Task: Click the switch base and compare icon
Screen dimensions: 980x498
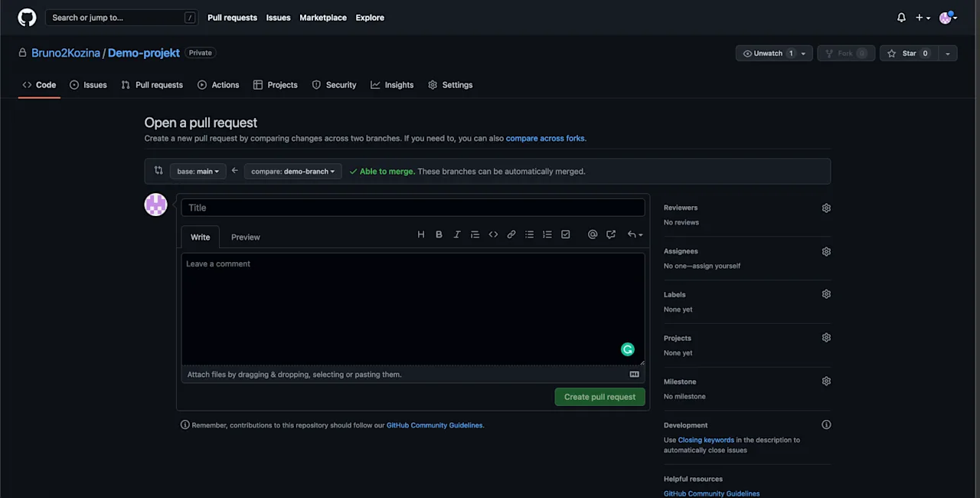Action: point(158,171)
